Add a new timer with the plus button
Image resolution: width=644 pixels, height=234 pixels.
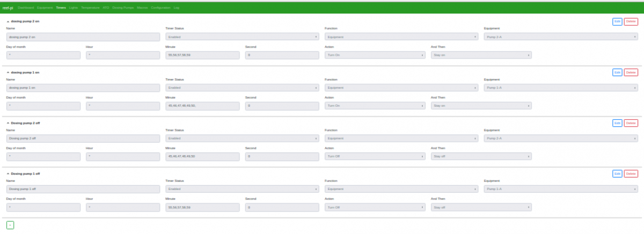click(x=10, y=225)
